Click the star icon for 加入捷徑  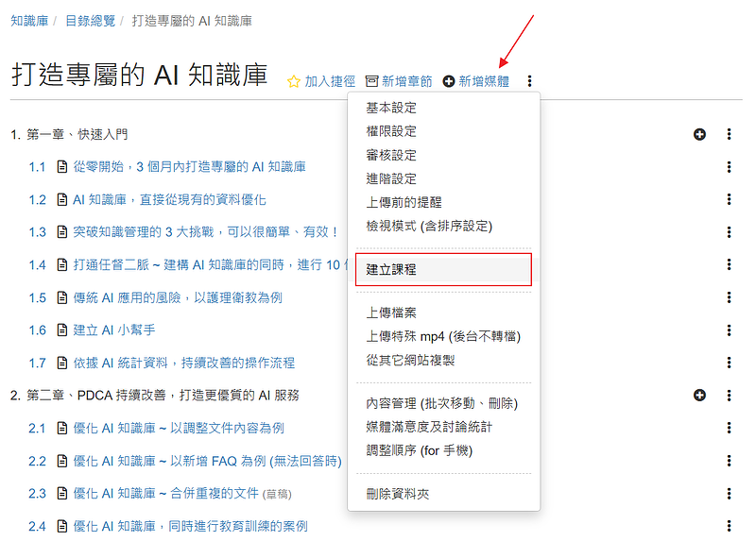pos(293,82)
